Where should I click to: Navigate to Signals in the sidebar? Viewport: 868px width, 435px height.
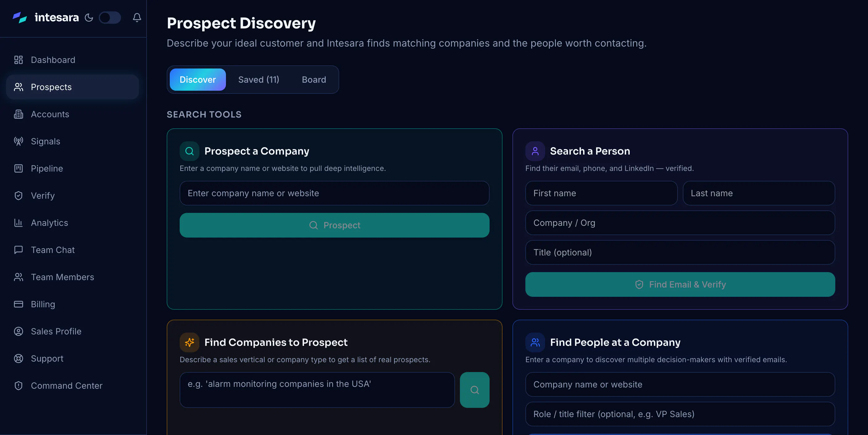pyautogui.click(x=73, y=141)
